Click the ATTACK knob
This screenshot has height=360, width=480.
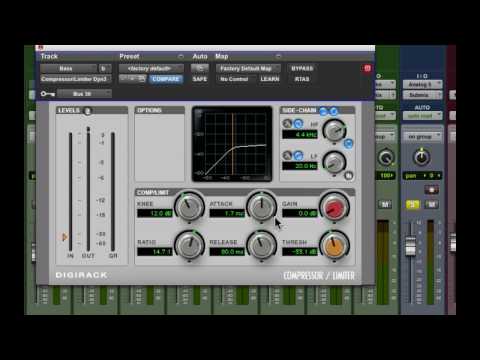(262, 207)
